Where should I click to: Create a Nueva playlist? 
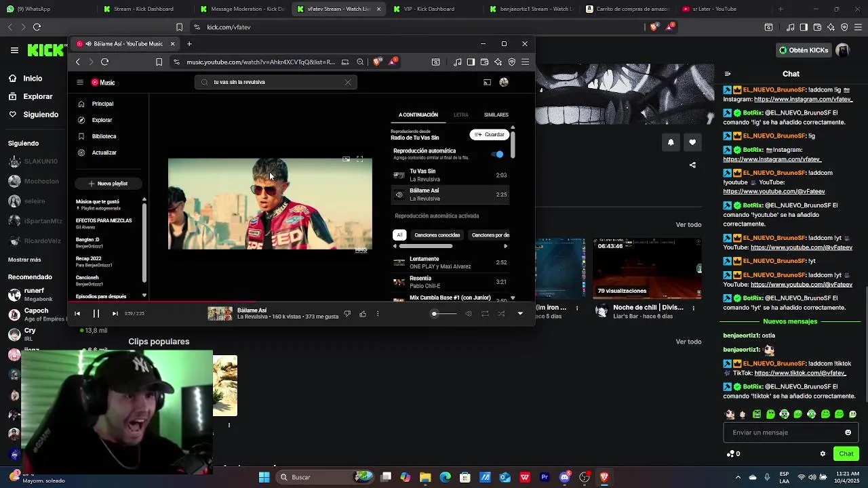pyautogui.click(x=108, y=183)
